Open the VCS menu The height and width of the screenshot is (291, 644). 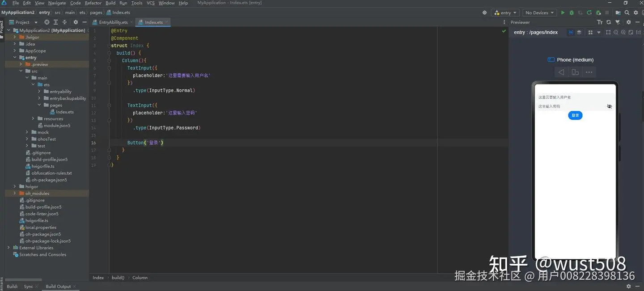click(151, 3)
